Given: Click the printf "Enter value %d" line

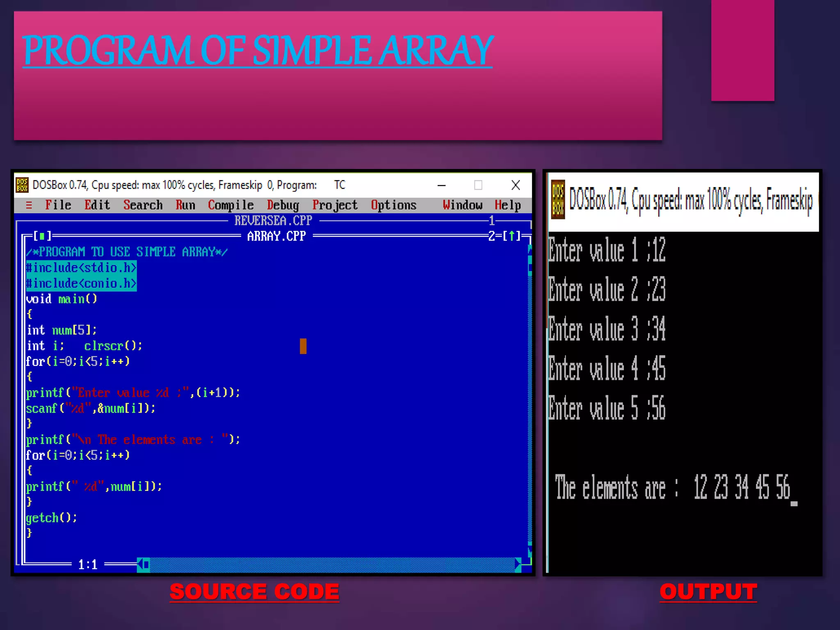Looking at the screenshot, I should [133, 393].
